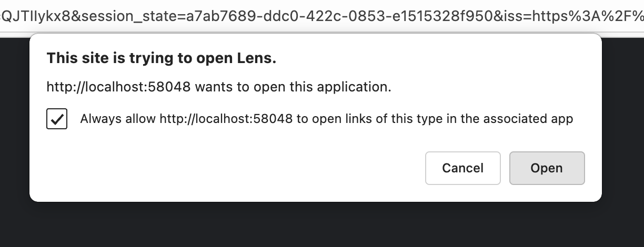Uncheck the Always allow checkbox

click(57, 119)
